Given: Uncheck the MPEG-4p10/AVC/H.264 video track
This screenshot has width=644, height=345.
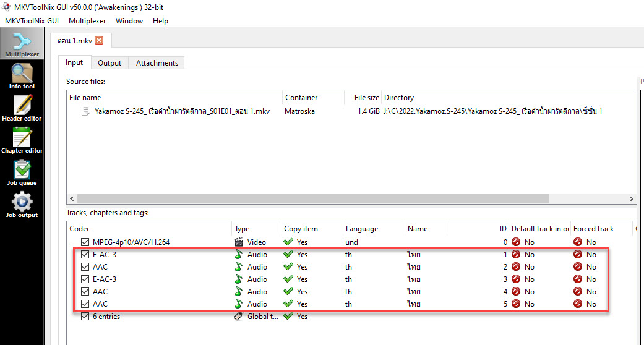Looking at the screenshot, I should pyautogui.click(x=85, y=242).
